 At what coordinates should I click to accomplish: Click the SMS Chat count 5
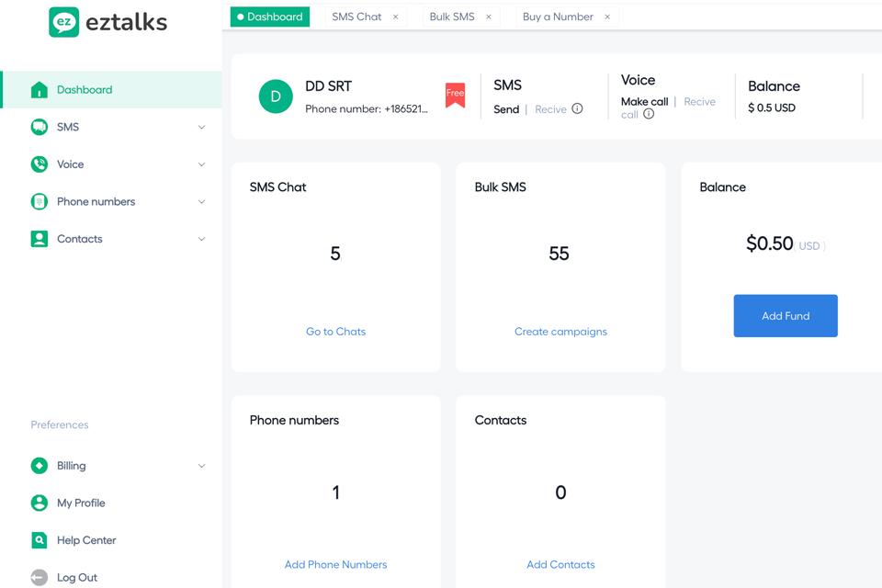[x=335, y=254]
